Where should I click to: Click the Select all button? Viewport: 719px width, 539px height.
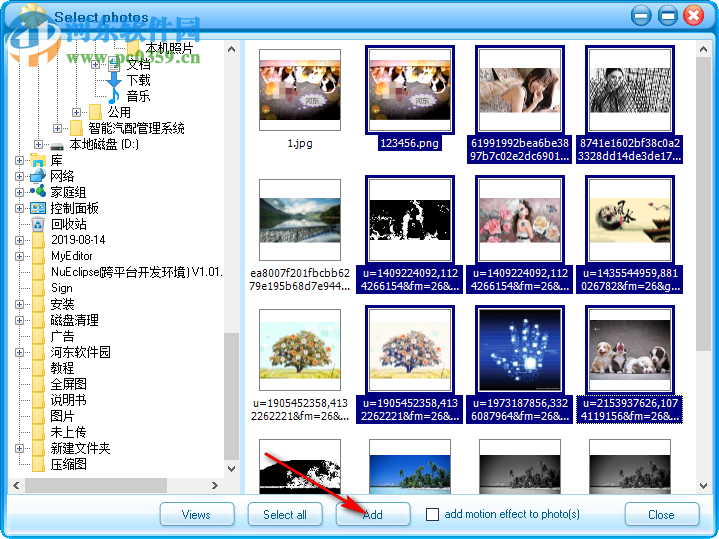285,514
